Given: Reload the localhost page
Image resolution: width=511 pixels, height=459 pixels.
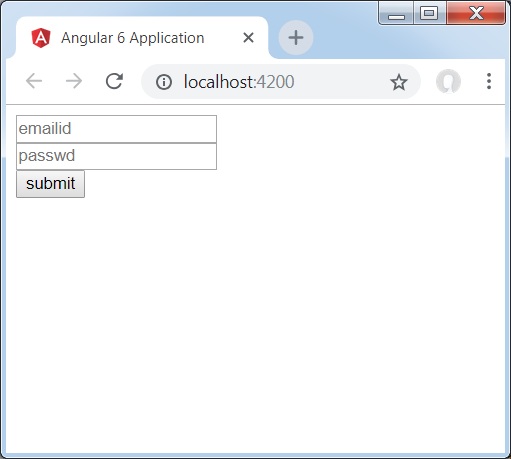Looking at the screenshot, I should (x=114, y=81).
